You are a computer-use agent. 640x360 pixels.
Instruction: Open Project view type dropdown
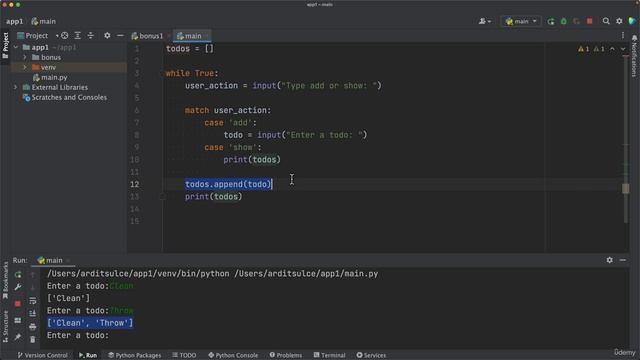pos(38,36)
